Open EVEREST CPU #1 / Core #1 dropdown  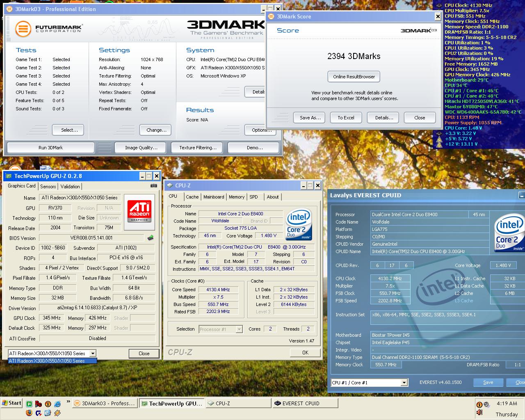404,382
